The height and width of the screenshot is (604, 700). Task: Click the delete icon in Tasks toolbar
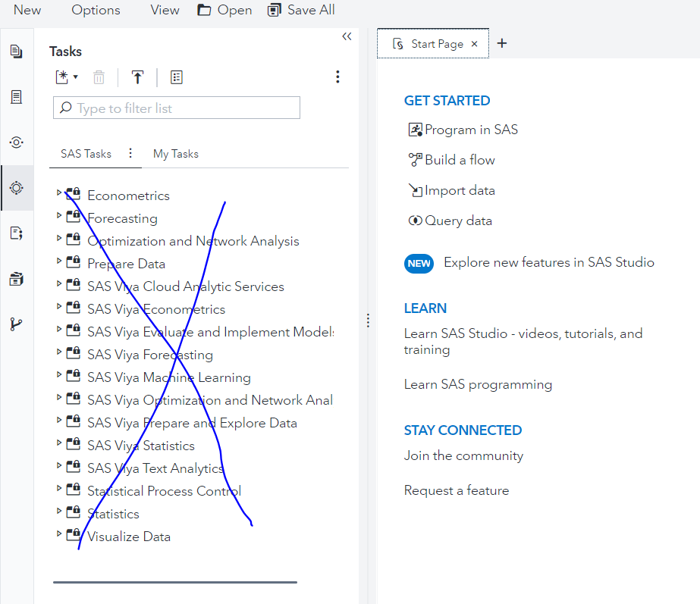pos(99,77)
